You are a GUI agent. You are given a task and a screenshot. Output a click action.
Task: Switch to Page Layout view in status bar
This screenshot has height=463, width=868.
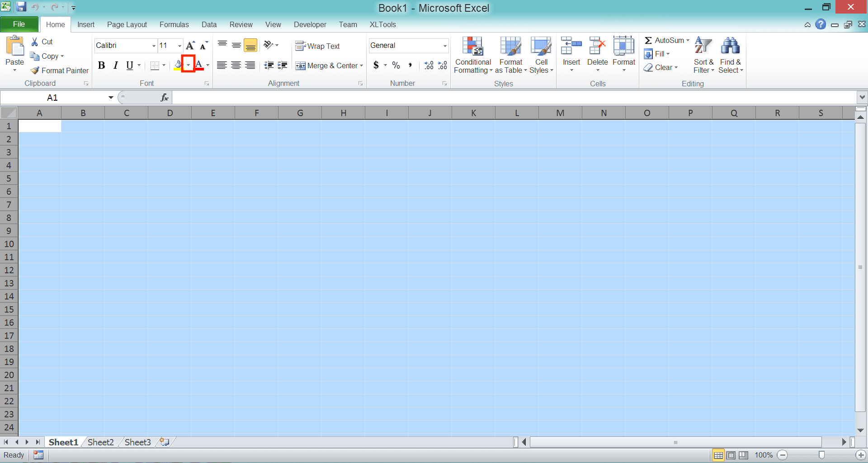(731, 455)
